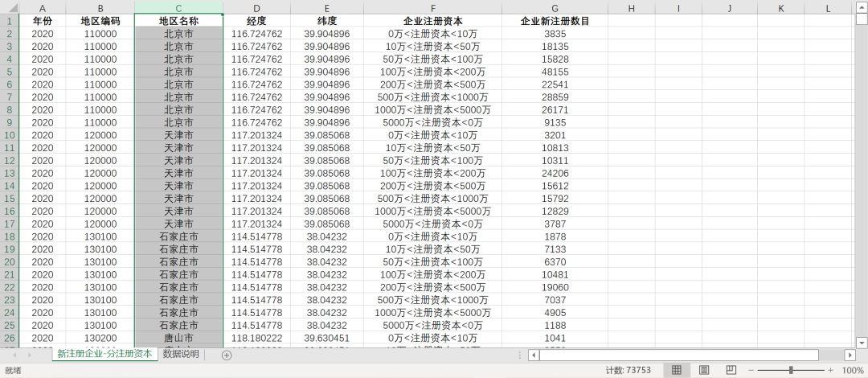This screenshot has height=378, width=868.
Task: Click 计数: 73753 in status bar
Action: tap(628, 370)
